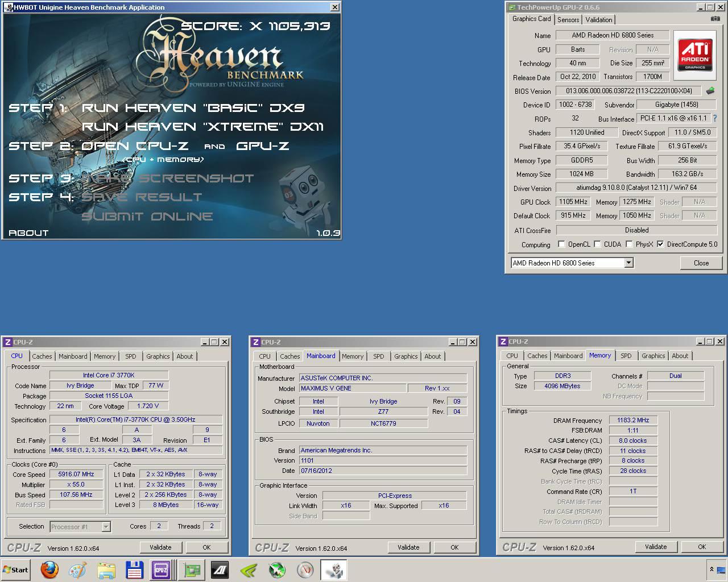The height and width of the screenshot is (582, 728).
Task: Click Save Result step in Heaven
Action: click(x=142, y=197)
